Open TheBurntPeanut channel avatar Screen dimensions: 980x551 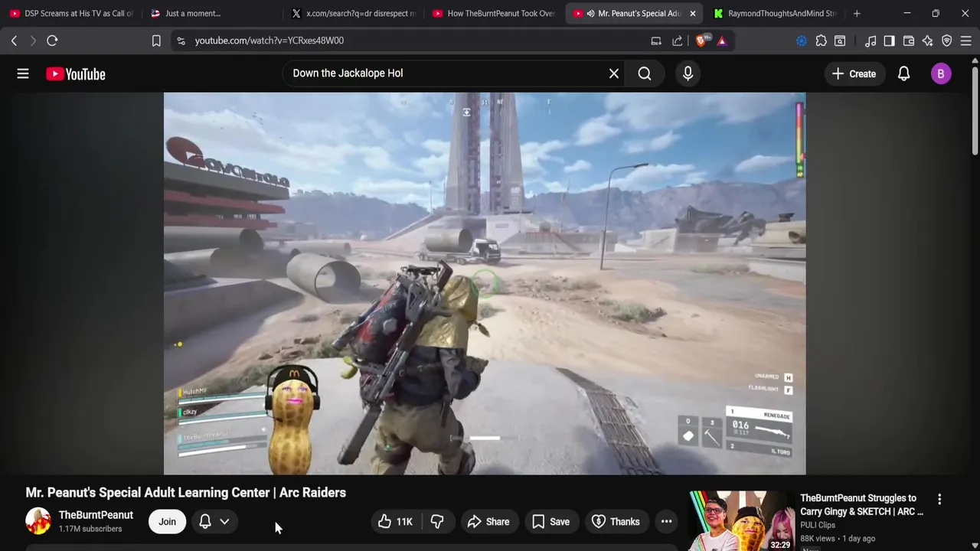point(38,521)
